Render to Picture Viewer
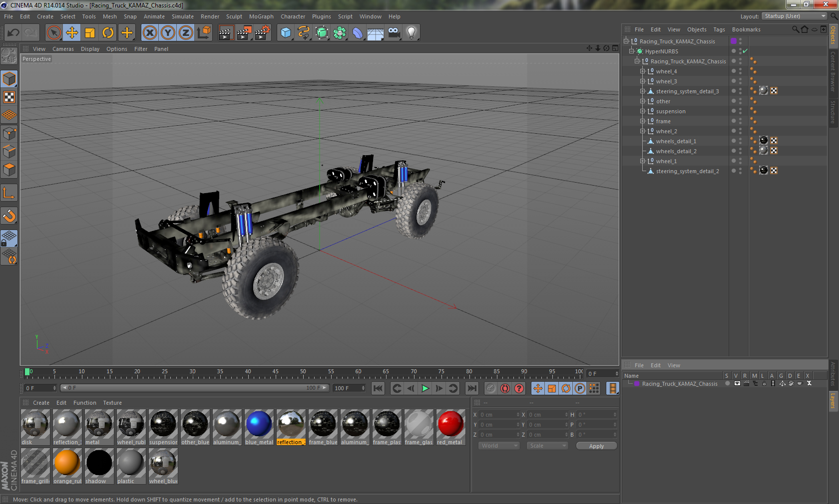This screenshot has width=839, height=504. click(244, 33)
